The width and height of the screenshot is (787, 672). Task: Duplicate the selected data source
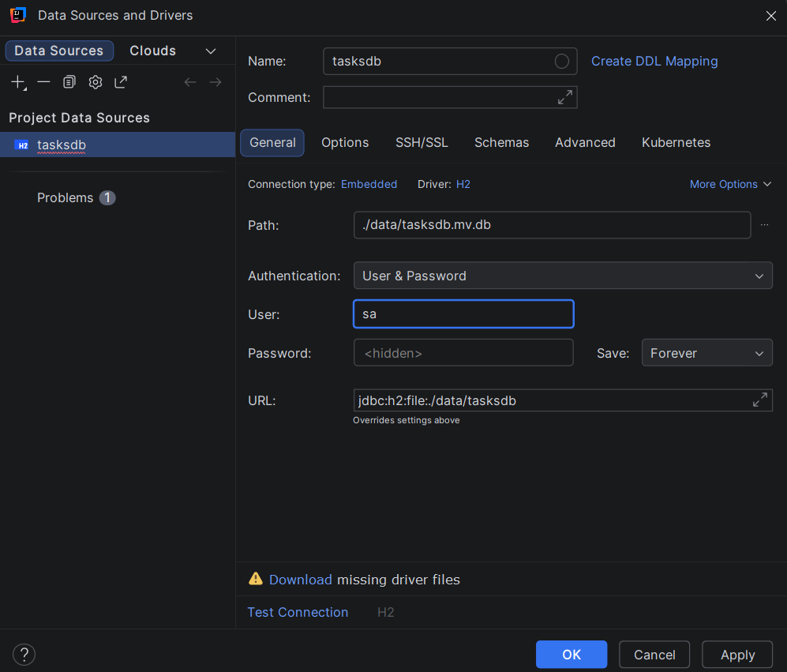[x=69, y=82]
